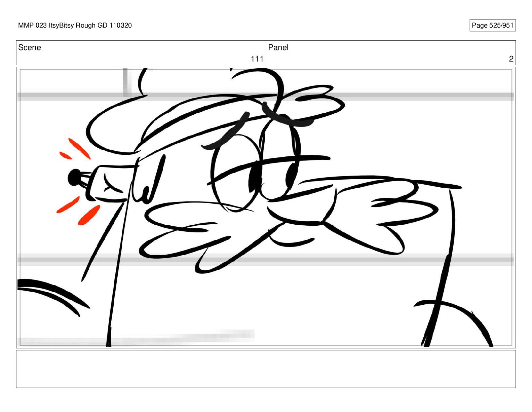This screenshot has height=412, width=532.
Task: Click the "Scene" header label
Action: (30, 47)
